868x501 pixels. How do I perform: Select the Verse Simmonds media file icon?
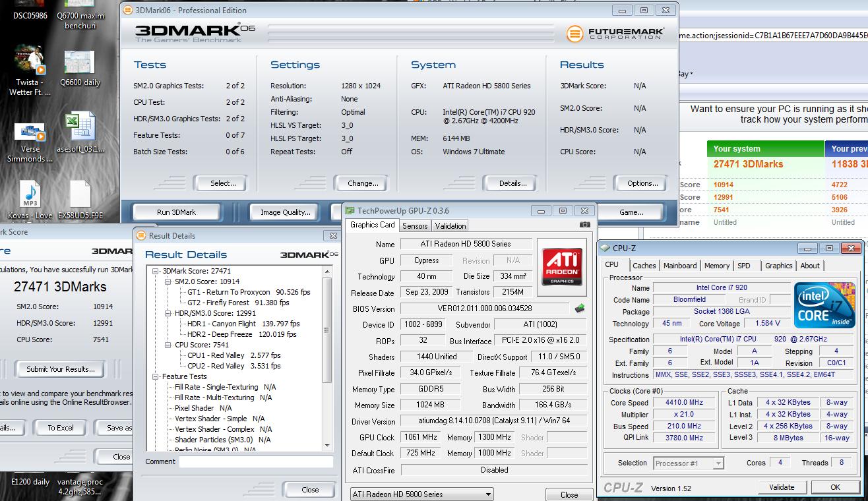(30, 142)
